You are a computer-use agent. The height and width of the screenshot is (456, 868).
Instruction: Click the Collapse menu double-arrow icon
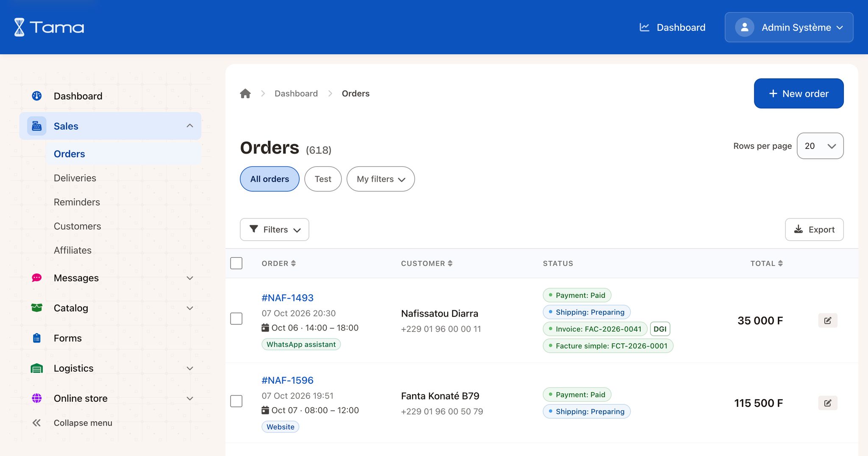tap(37, 423)
